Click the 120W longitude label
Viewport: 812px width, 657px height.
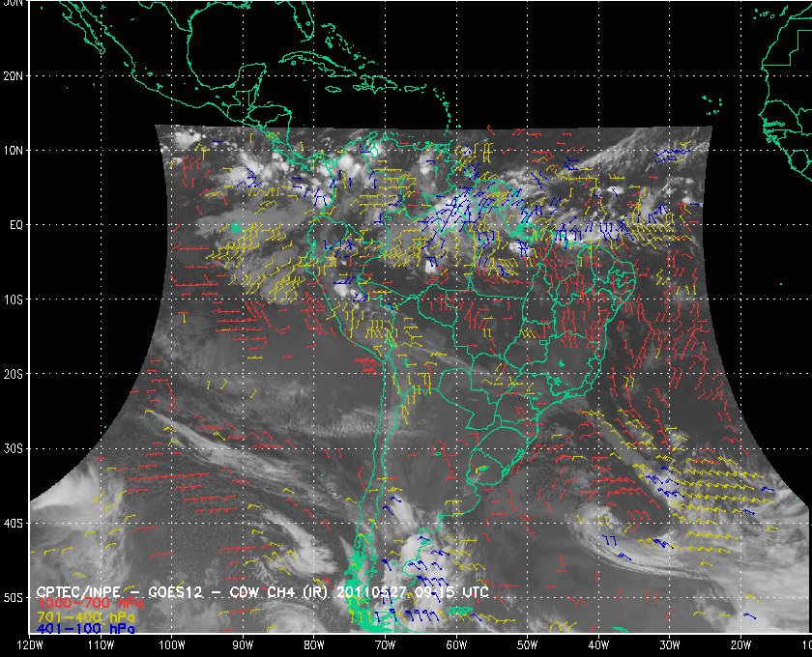pyautogui.click(x=31, y=645)
